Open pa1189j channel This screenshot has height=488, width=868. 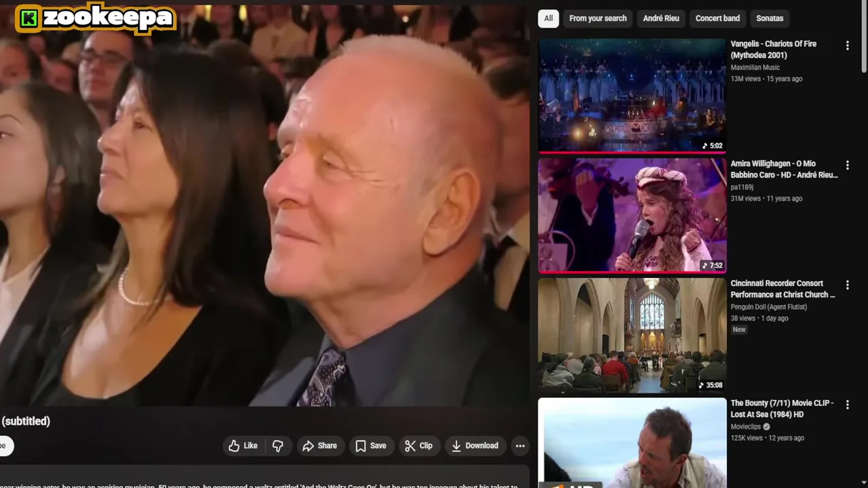click(x=742, y=187)
